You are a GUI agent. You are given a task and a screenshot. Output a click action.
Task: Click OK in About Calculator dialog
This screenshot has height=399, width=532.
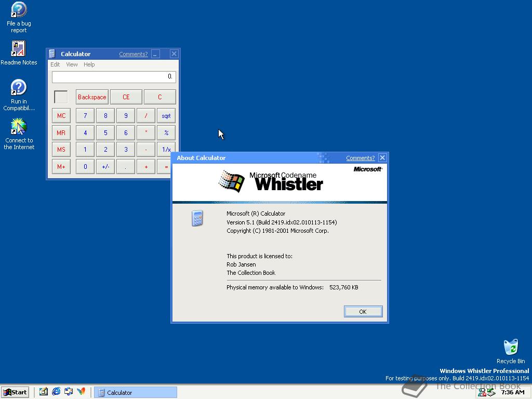[363, 312]
